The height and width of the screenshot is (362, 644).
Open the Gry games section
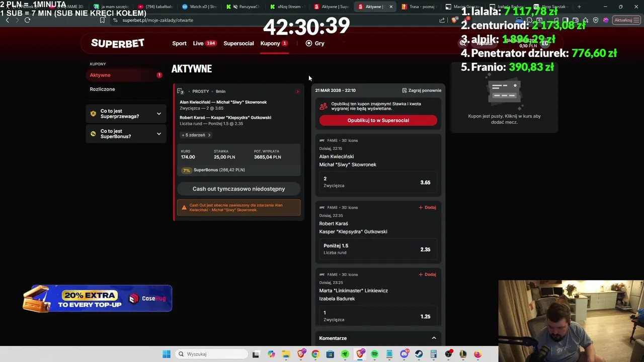click(315, 43)
